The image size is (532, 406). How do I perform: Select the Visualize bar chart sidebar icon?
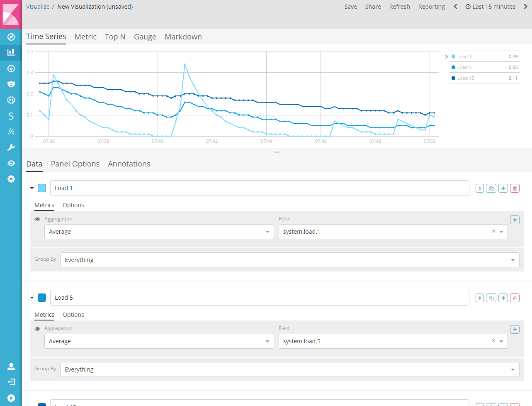(x=11, y=52)
